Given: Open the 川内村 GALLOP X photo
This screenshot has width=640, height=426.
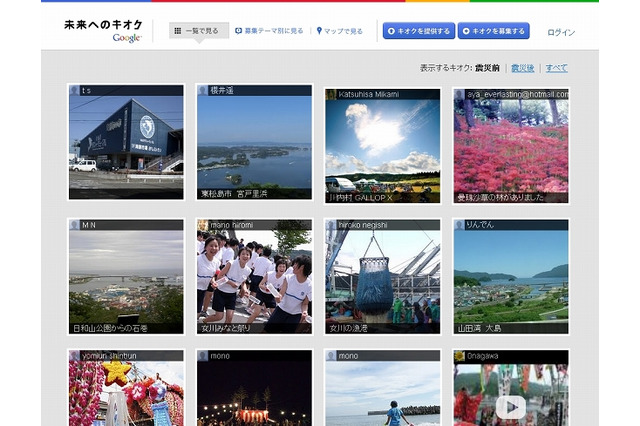Looking at the screenshot, I should coord(382,146).
